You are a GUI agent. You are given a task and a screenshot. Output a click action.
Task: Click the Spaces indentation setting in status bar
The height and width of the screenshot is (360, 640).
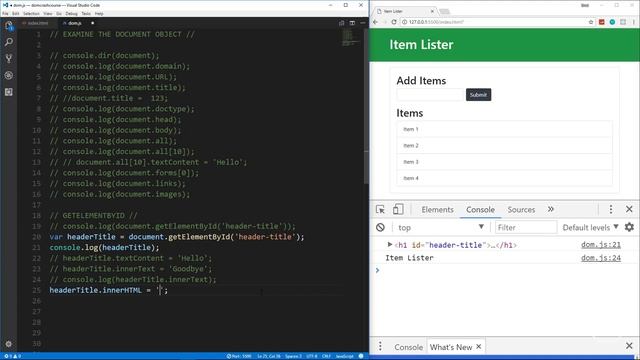[293, 356]
